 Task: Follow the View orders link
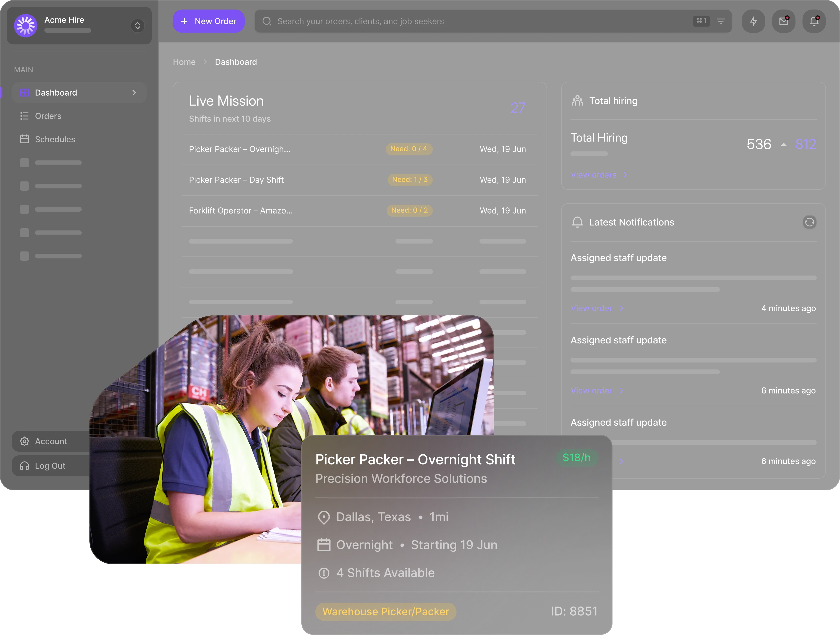(x=593, y=175)
